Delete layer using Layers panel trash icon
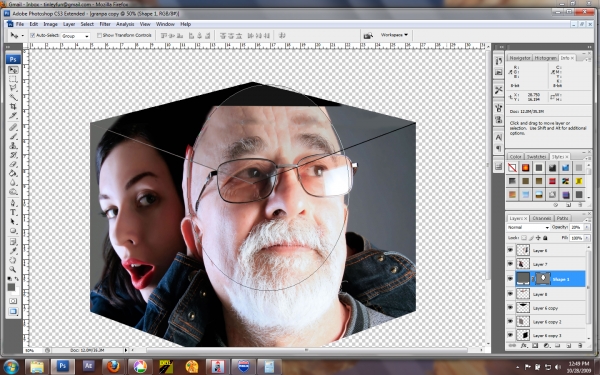 click(580, 345)
